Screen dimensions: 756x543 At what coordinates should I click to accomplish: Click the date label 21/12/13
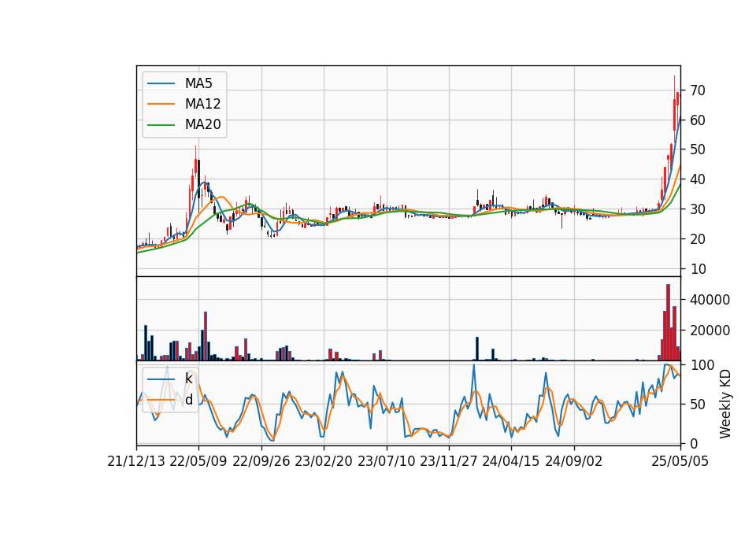tap(136, 461)
